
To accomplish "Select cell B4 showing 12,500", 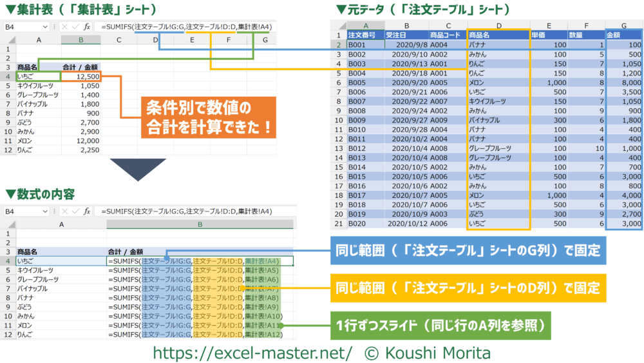I will point(80,76).
